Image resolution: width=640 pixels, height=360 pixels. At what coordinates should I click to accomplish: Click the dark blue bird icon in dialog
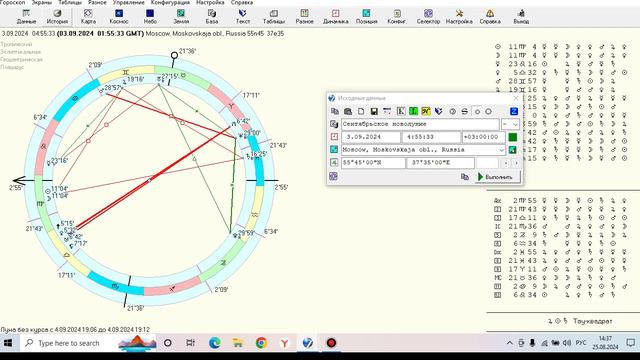438,111
